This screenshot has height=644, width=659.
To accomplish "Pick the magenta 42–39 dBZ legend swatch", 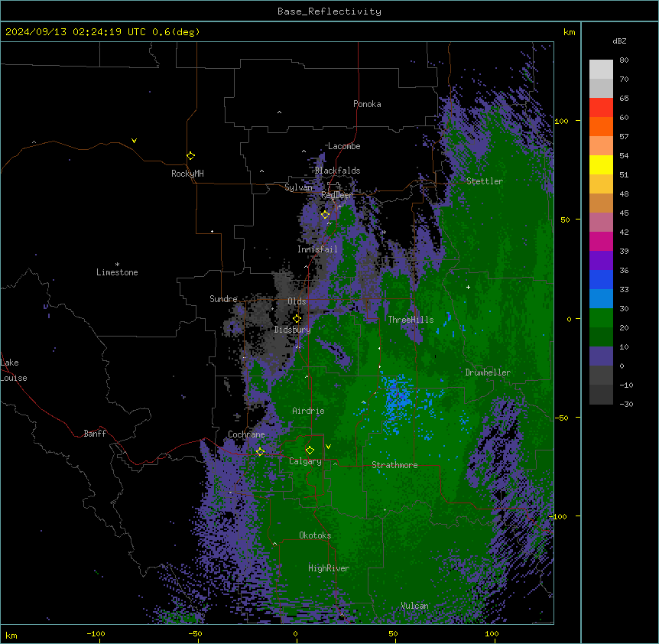I will coord(601,242).
